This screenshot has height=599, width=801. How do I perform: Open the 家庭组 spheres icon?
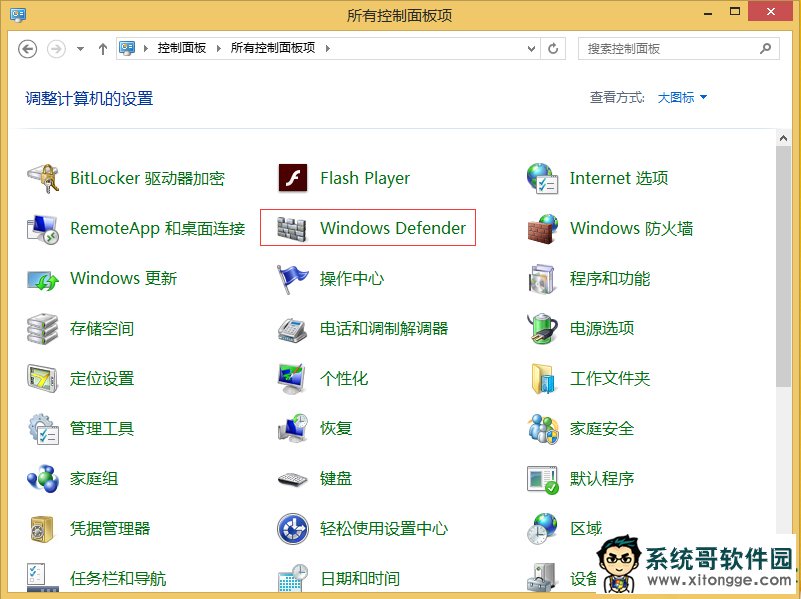(43, 478)
